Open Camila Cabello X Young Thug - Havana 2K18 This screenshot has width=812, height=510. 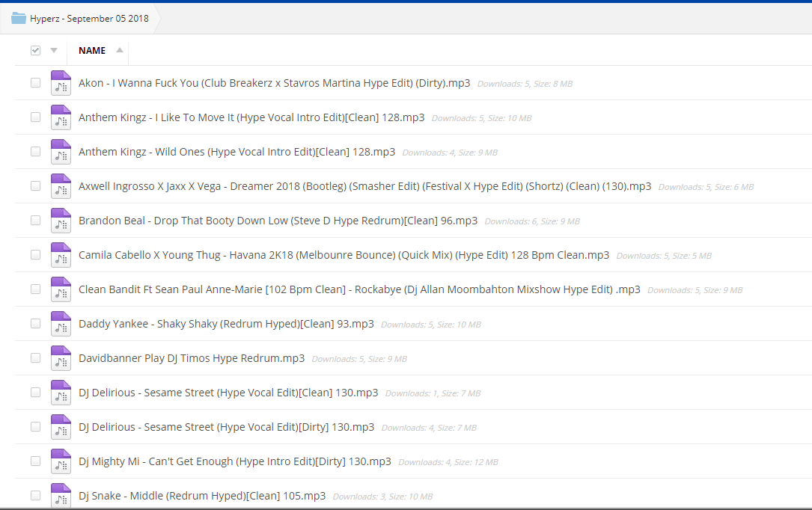(344, 255)
